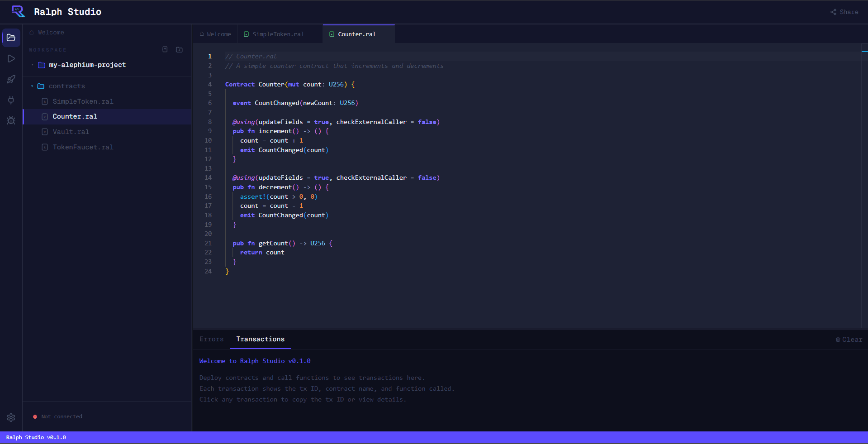Click the my-alephium-project folder icon
Image resolution: width=868 pixels, height=445 pixels.
(x=42, y=65)
